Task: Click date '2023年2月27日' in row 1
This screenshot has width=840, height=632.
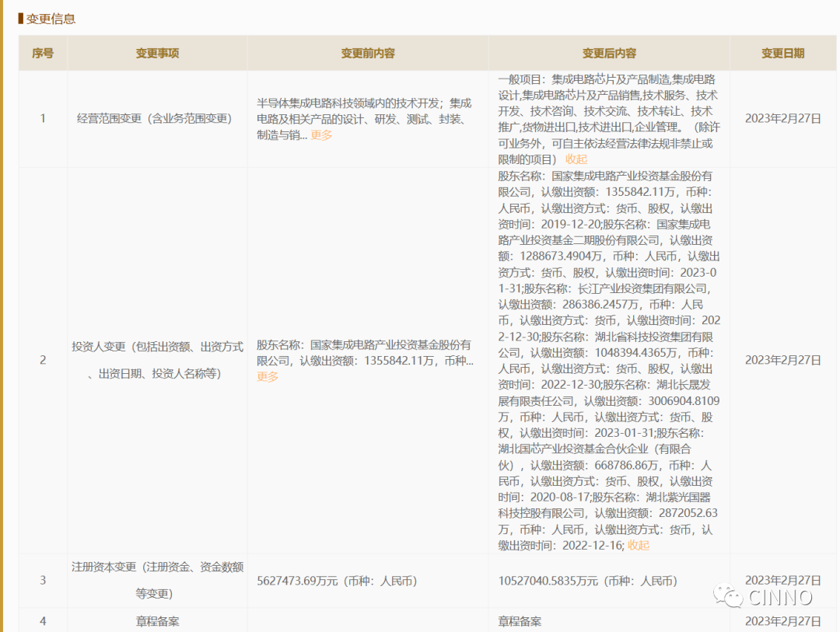Action: [782, 118]
